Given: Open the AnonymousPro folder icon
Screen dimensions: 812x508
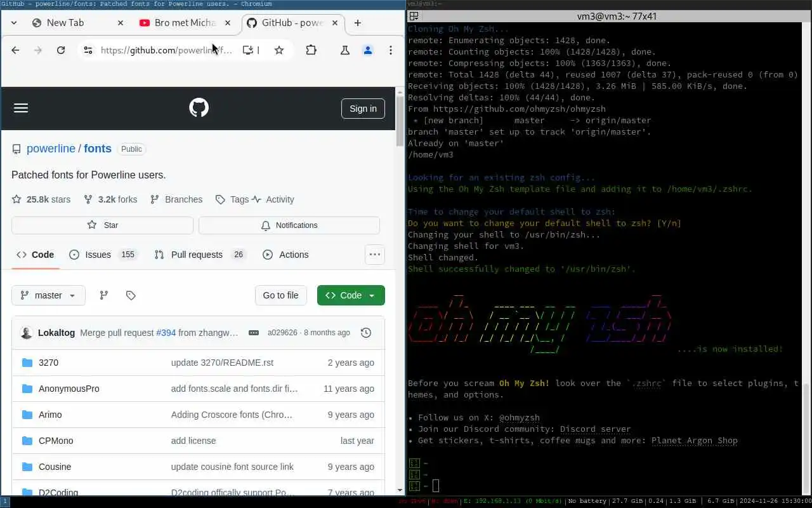Looking at the screenshot, I should (x=27, y=389).
